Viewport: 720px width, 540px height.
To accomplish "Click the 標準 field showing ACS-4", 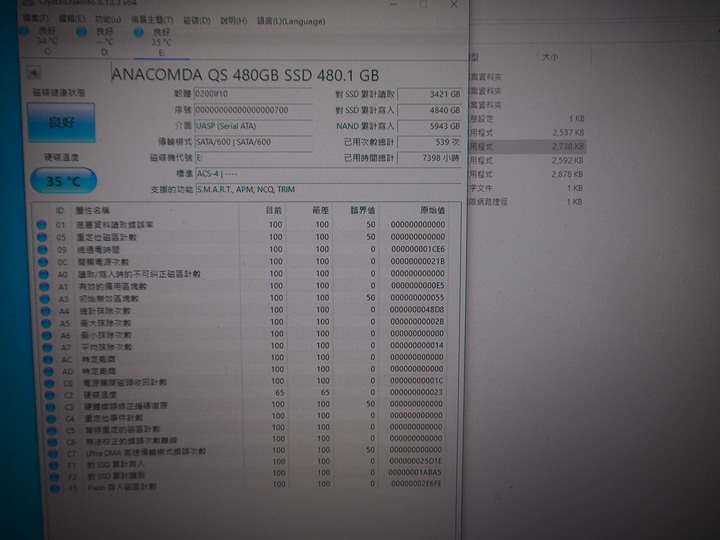I will [x=328, y=174].
